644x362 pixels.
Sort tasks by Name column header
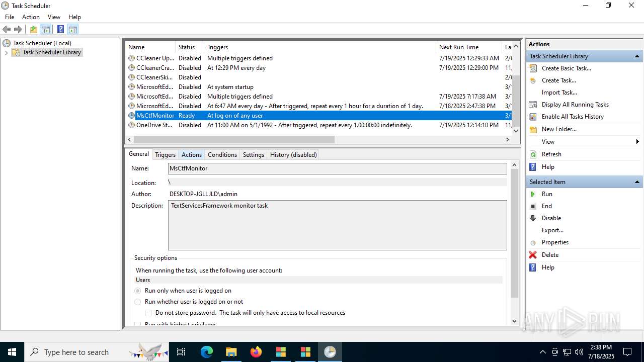(x=150, y=47)
